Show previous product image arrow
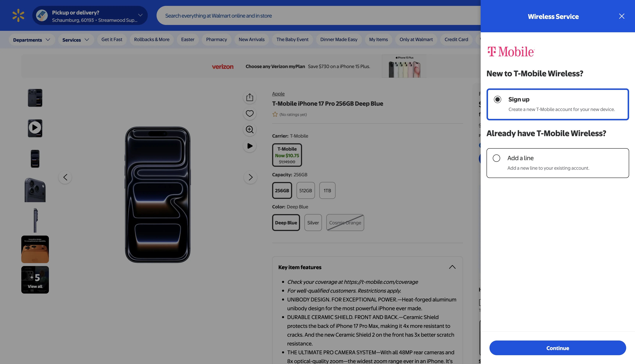The image size is (635, 364). tap(65, 177)
